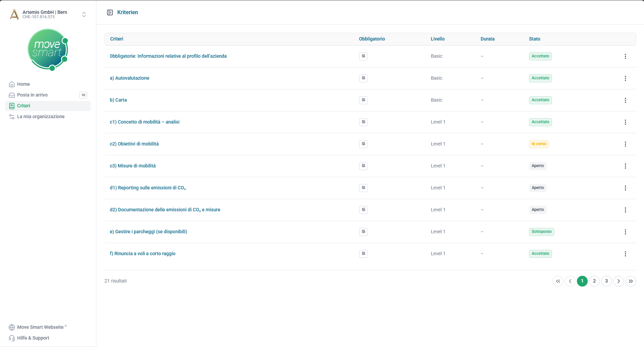
Task: Open actions menu for a) Autovalutazione
Action: [625, 78]
